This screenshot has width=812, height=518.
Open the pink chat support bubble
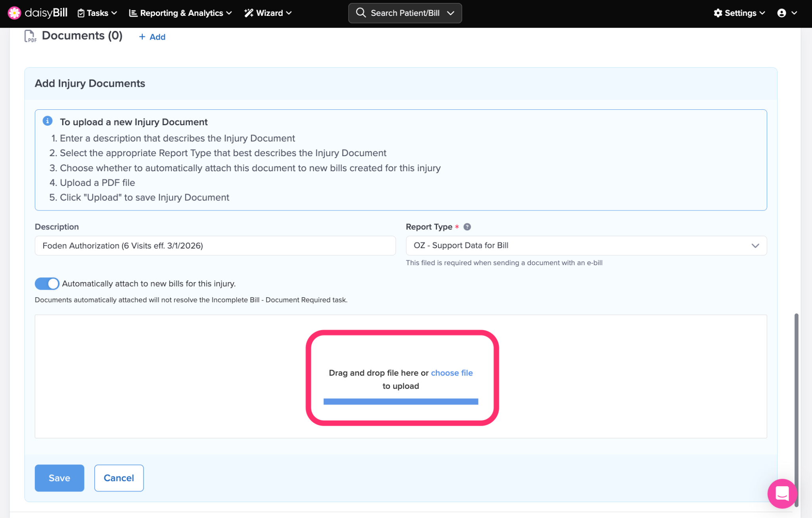click(781, 493)
